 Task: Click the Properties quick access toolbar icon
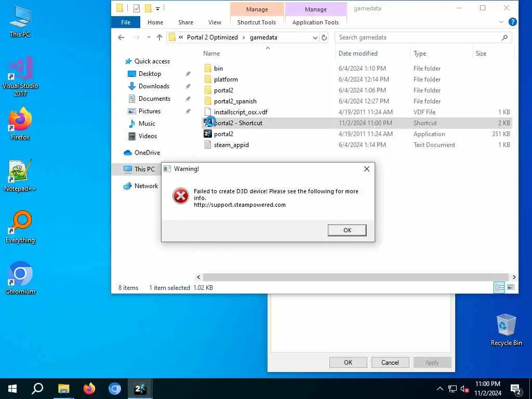click(137, 8)
